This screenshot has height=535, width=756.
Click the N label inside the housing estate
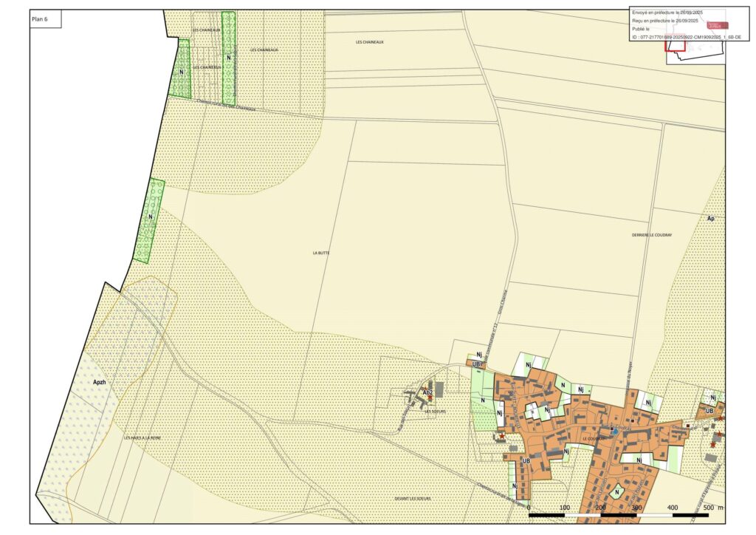click(617, 491)
